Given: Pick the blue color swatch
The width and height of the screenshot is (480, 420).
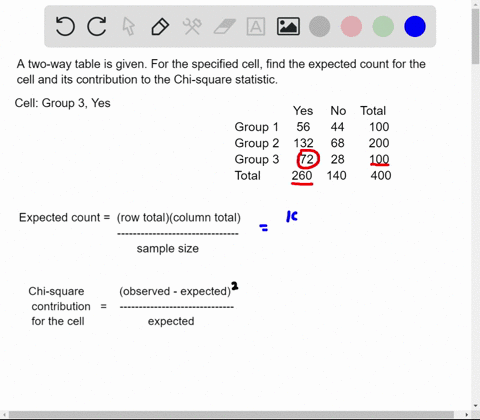Looking at the screenshot, I should [415, 26].
